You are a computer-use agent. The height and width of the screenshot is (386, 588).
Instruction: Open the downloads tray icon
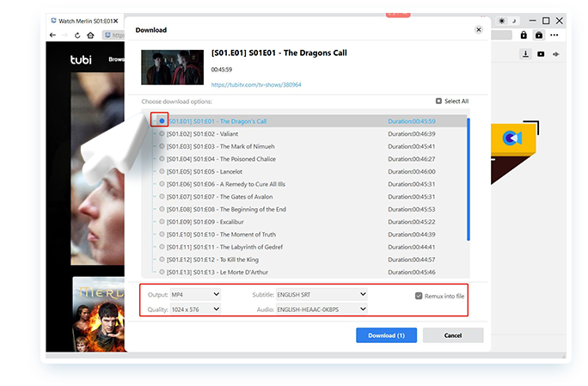click(526, 54)
